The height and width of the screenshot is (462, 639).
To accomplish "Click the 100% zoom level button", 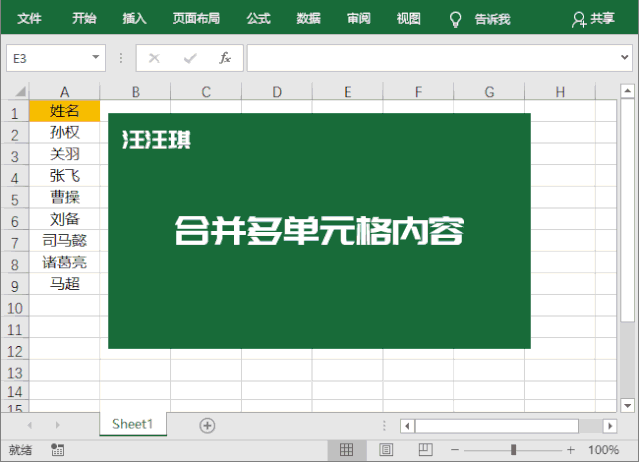I will [x=610, y=450].
